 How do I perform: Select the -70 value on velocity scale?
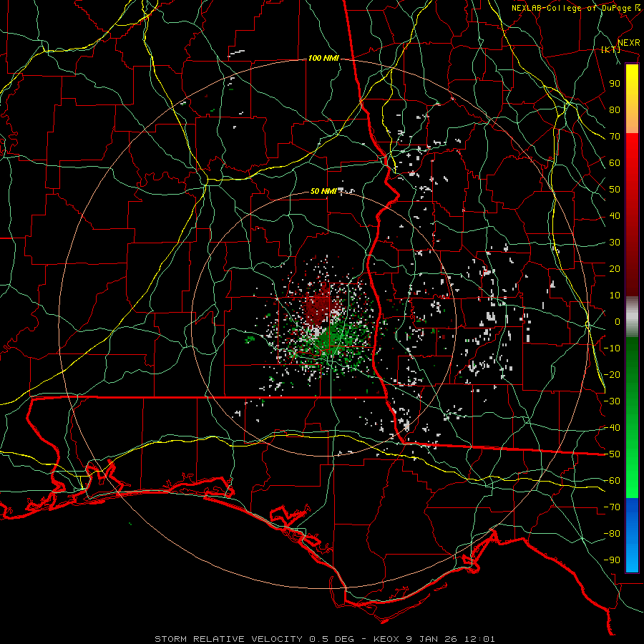pyautogui.click(x=612, y=507)
